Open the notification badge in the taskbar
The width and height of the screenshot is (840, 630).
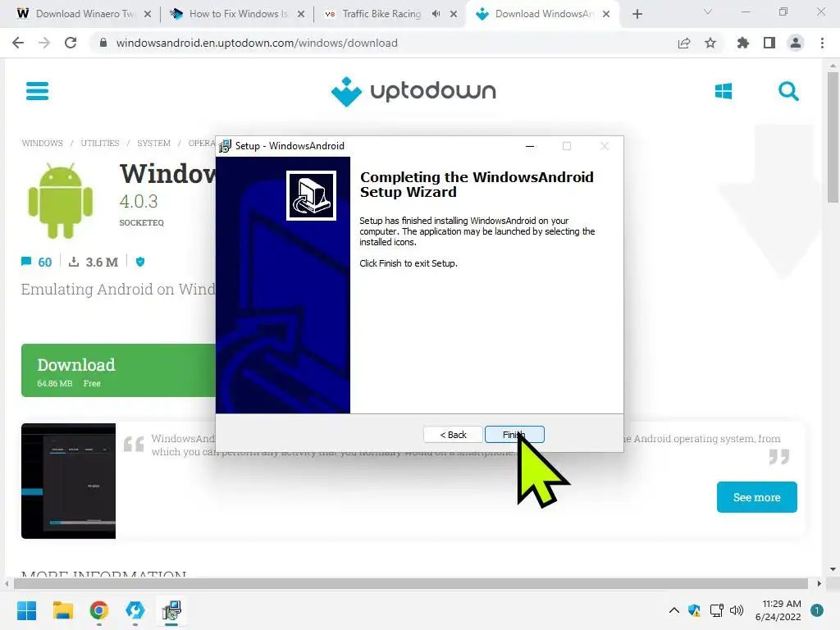[817, 610]
